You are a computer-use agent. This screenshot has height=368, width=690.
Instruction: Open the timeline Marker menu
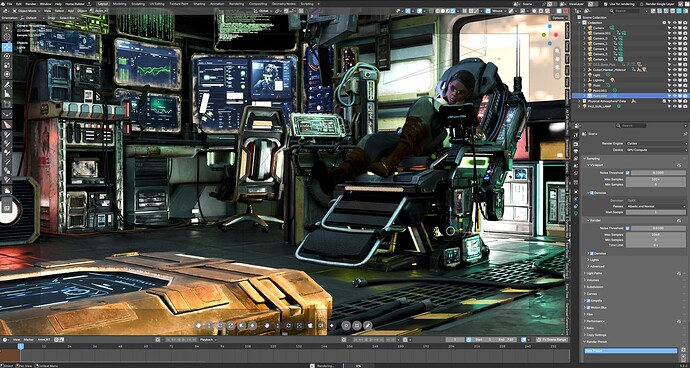(x=29, y=340)
